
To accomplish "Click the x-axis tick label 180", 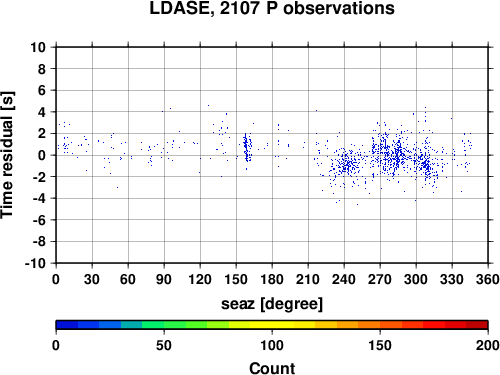I will pos(272,279).
